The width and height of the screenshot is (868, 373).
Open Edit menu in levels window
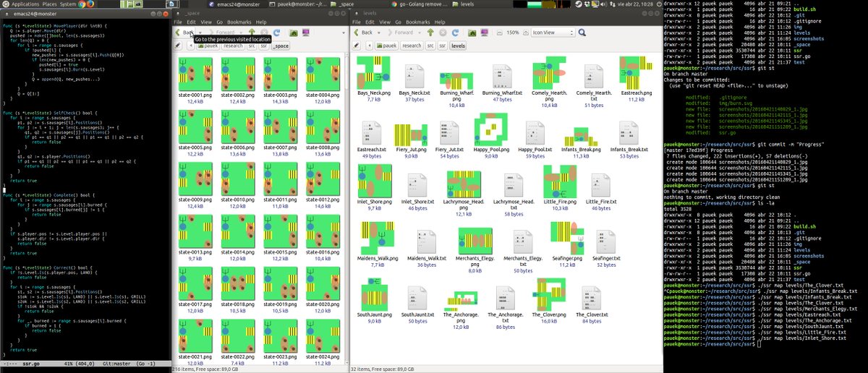370,22
